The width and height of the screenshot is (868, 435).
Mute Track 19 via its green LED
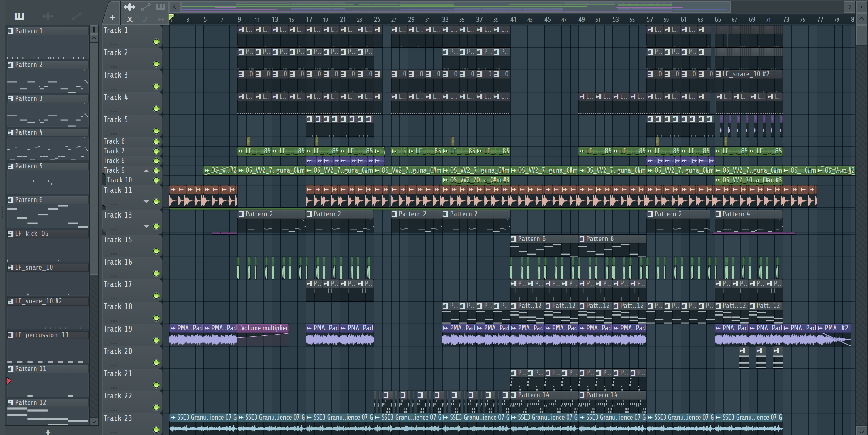click(x=156, y=340)
